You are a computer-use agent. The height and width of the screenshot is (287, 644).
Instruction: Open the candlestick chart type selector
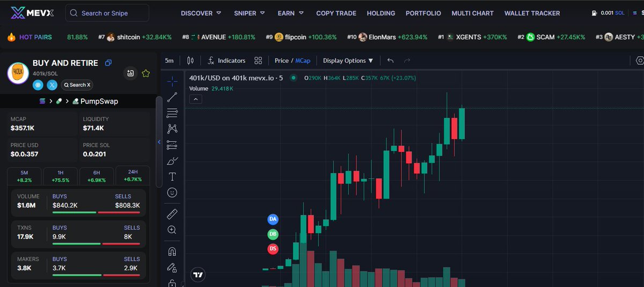[189, 61]
